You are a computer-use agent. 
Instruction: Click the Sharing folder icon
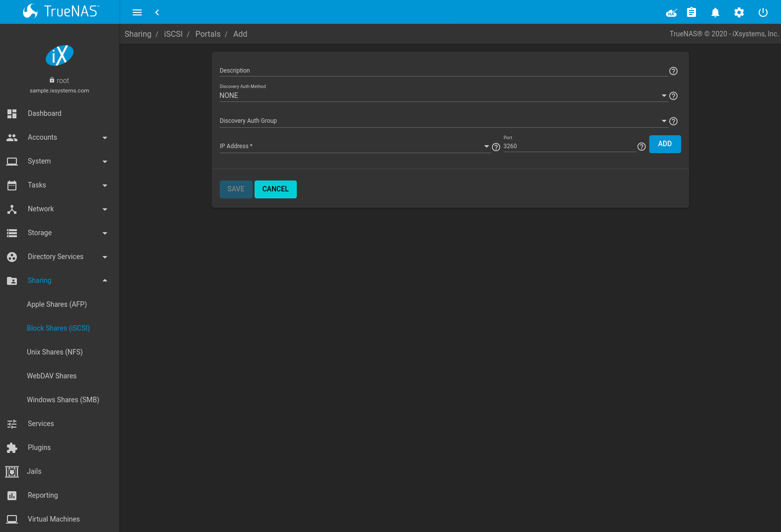point(12,281)
